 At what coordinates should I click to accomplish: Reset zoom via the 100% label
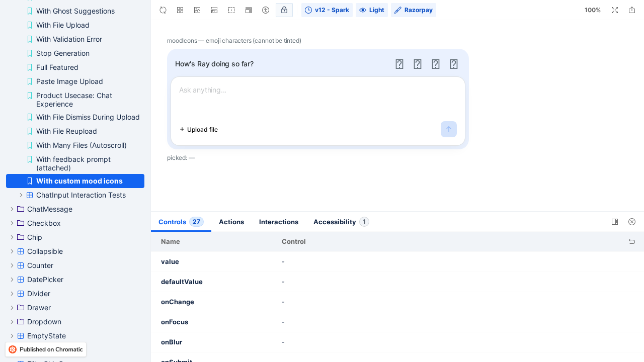pyautogui.click(x=593, y=10)
